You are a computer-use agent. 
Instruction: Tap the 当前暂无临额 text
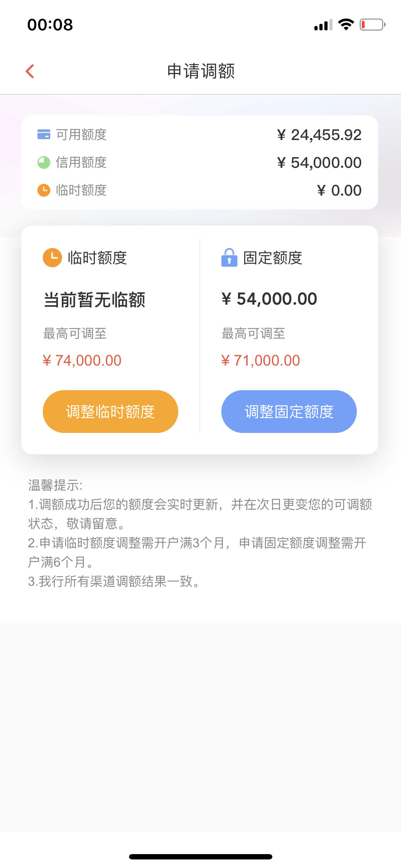coord(94,300)
